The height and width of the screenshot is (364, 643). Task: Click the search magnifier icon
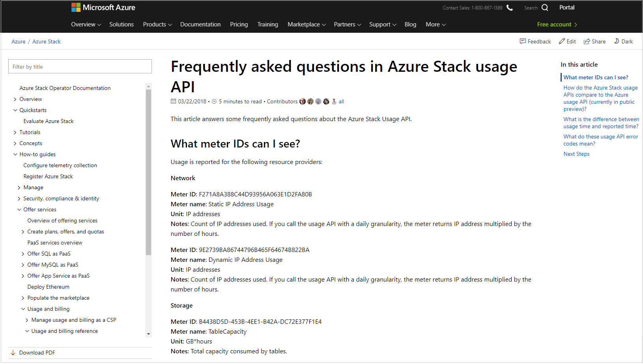545,7
